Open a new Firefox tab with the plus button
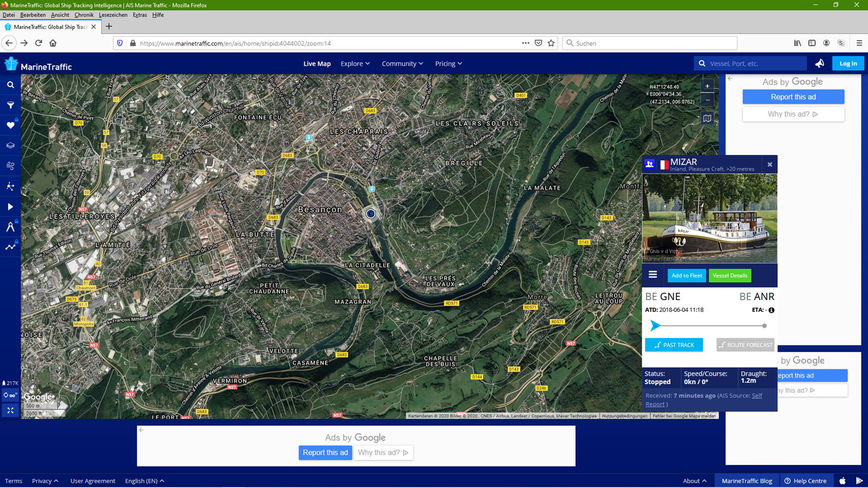This screenshot has height=488, width=868. pos(109,26)
